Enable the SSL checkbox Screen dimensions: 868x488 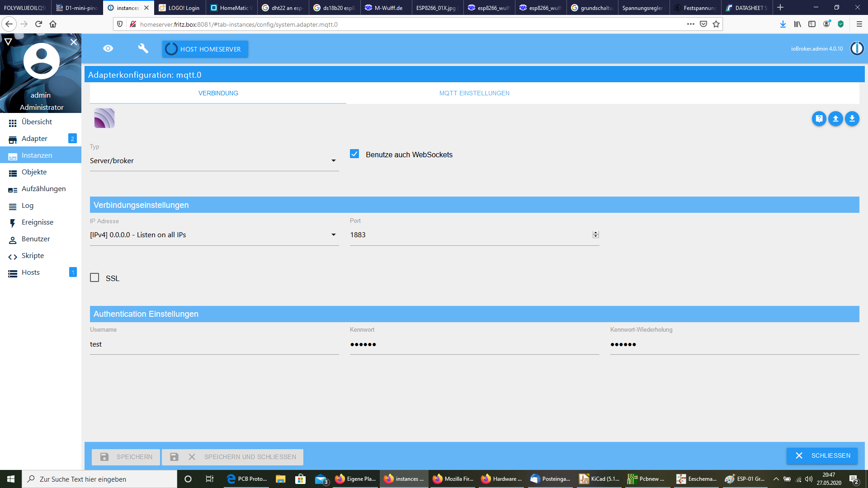[x=94, y=277]
